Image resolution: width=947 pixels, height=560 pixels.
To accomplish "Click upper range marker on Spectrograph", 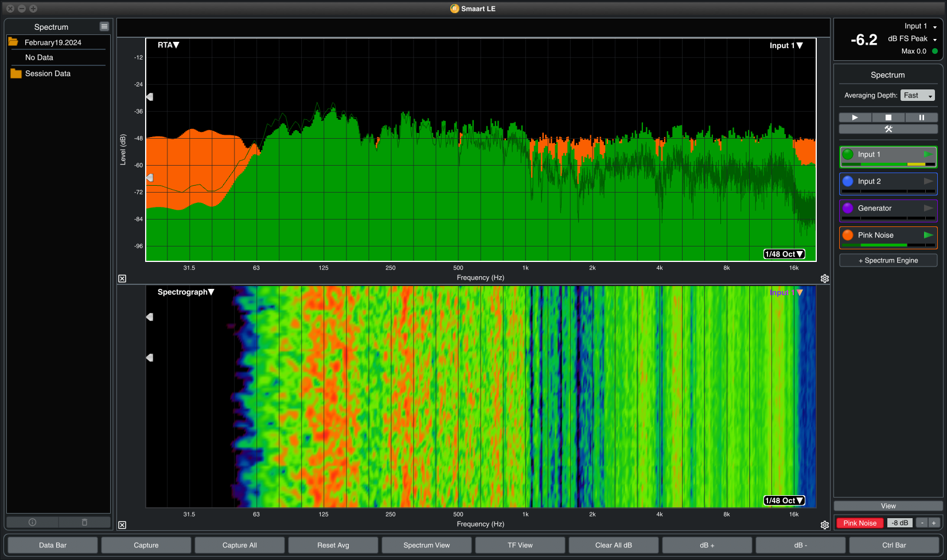I will pos(150,317).
